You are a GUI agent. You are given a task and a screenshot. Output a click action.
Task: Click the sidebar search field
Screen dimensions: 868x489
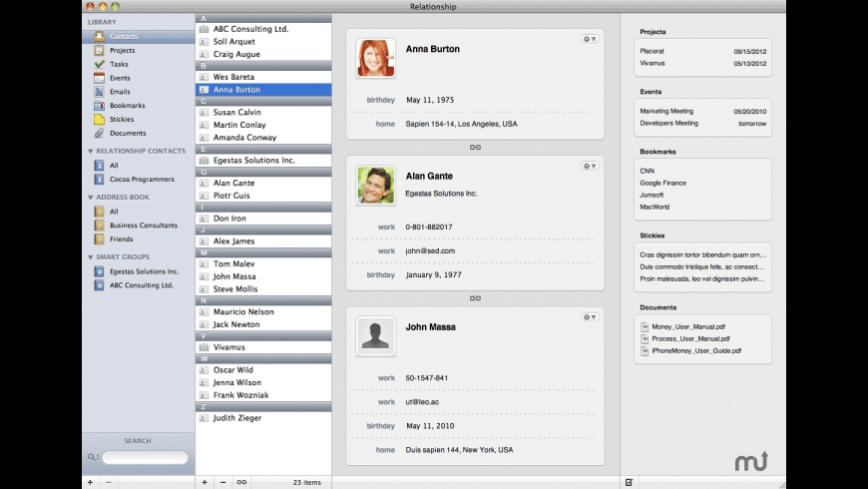145,458
